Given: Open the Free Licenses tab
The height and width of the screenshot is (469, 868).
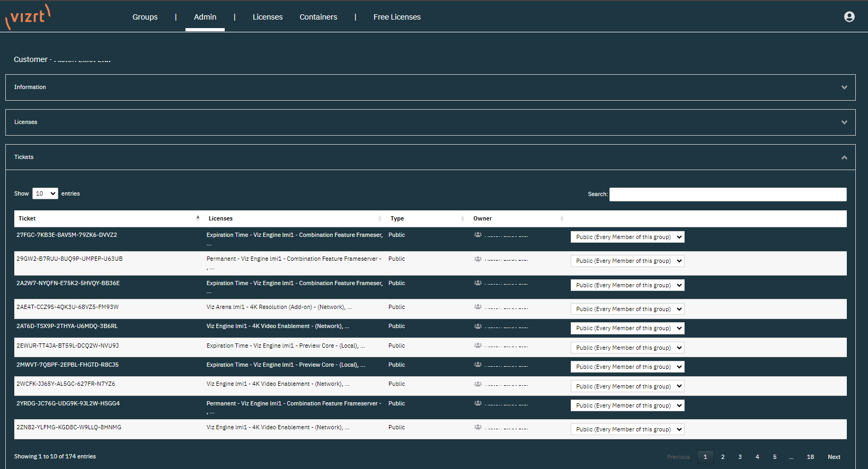Looking at the screenshot, I should pyautogui.click(x=396, y=17).
